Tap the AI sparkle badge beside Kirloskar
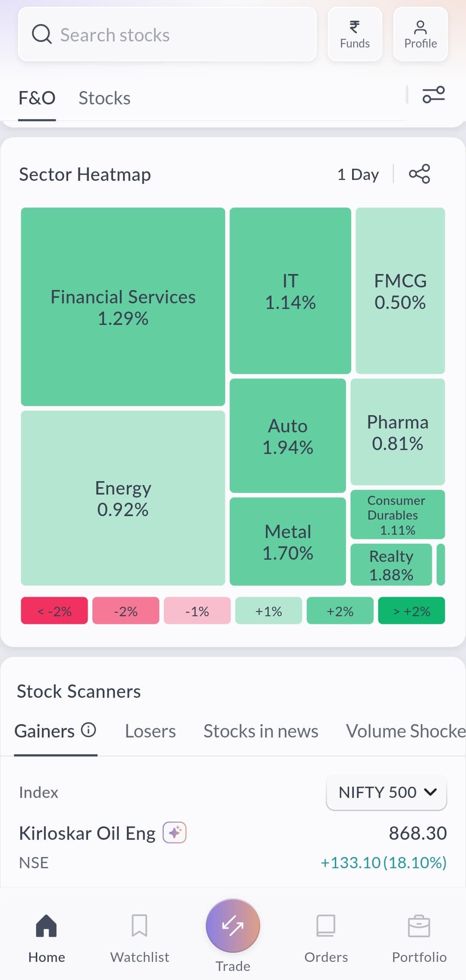The width and height of the screenshot is (466, 980). [174, 832]
